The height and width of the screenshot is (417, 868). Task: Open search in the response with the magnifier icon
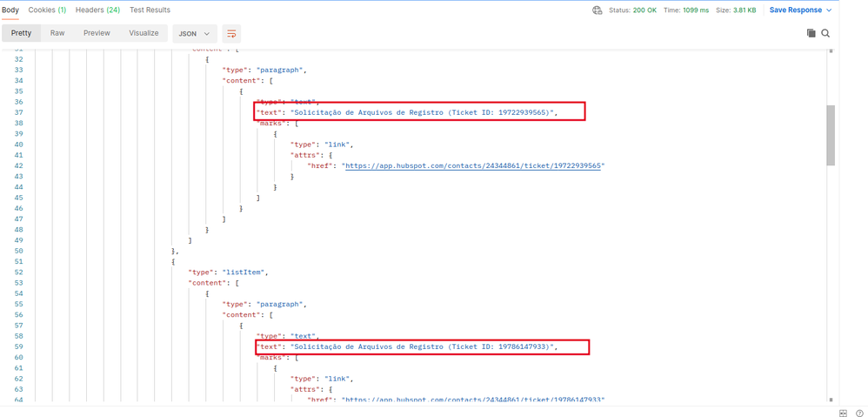coord(825,33)
